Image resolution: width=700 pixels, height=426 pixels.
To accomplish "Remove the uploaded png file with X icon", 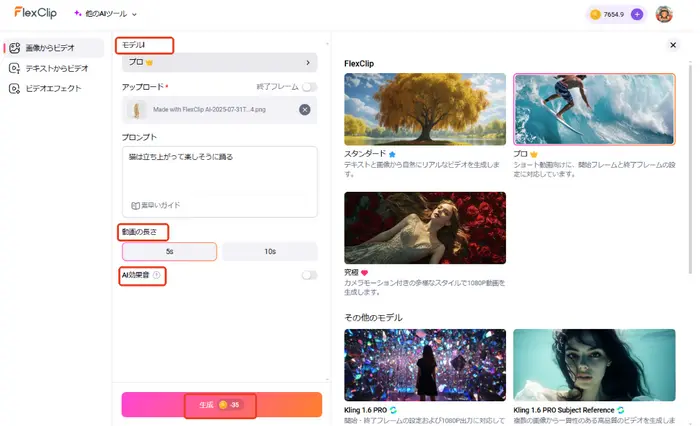I will click(x=304, y=109).
